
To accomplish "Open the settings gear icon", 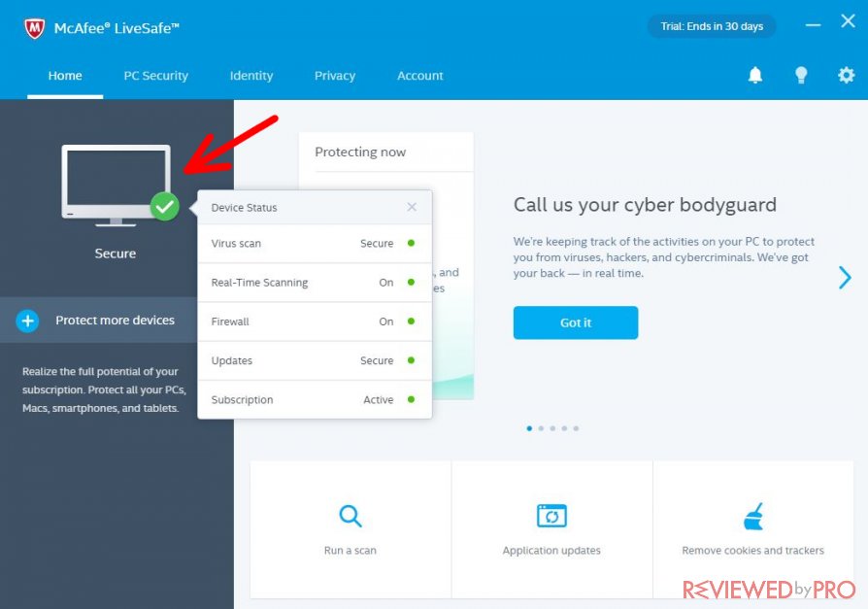I will click(846, 75).
